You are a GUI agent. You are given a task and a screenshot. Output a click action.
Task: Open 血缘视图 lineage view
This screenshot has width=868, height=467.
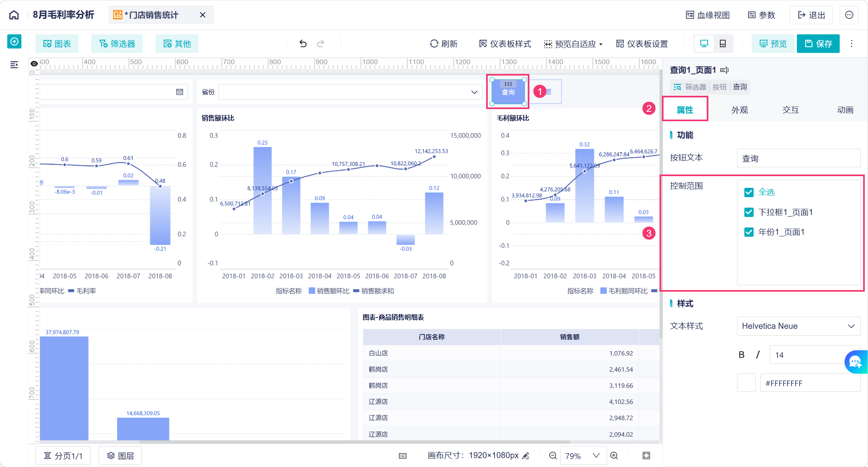708,15
